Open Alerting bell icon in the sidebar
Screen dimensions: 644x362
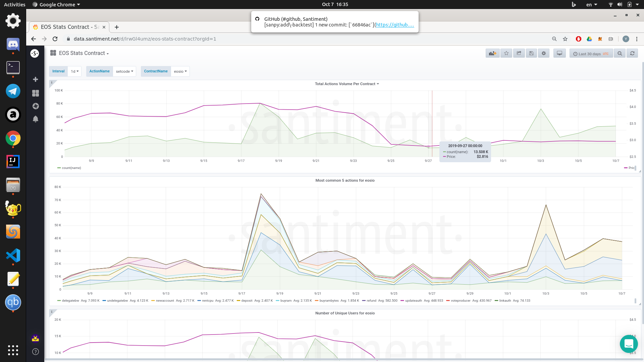[36, 119]
